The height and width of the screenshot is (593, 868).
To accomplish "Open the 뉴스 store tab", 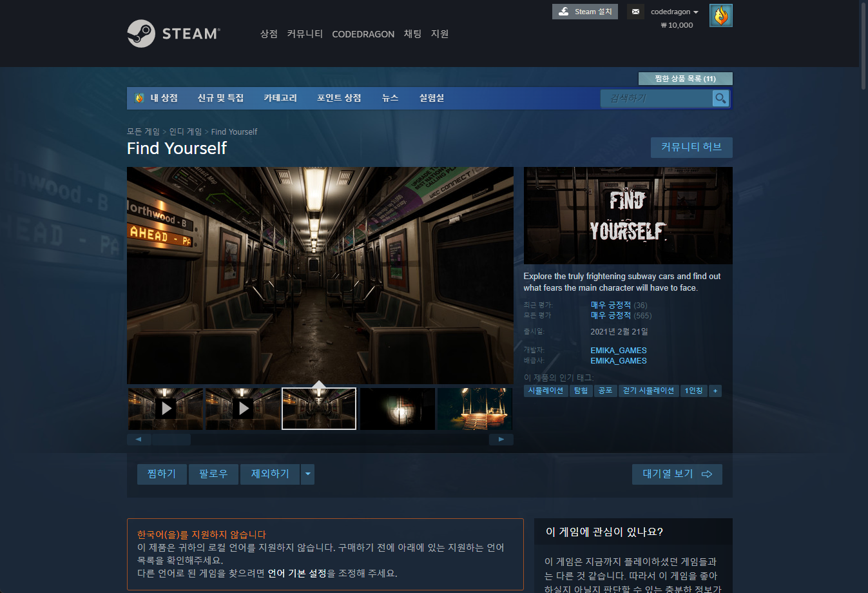I will [390, 98].
